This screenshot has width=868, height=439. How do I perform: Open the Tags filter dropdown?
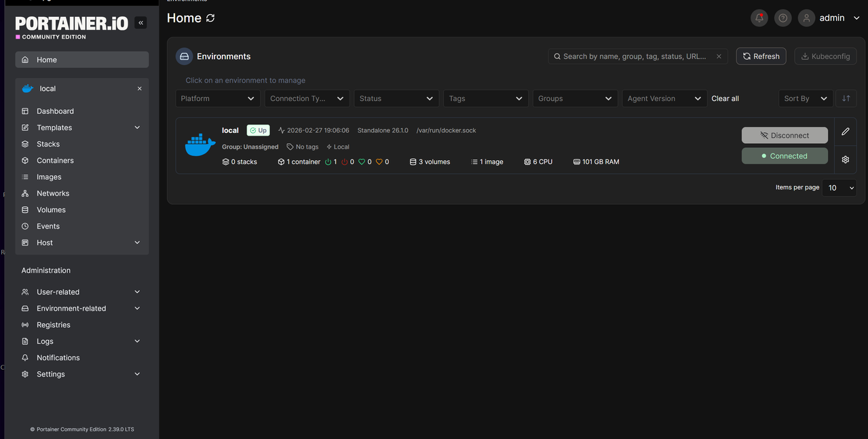(x=486, y=98)
